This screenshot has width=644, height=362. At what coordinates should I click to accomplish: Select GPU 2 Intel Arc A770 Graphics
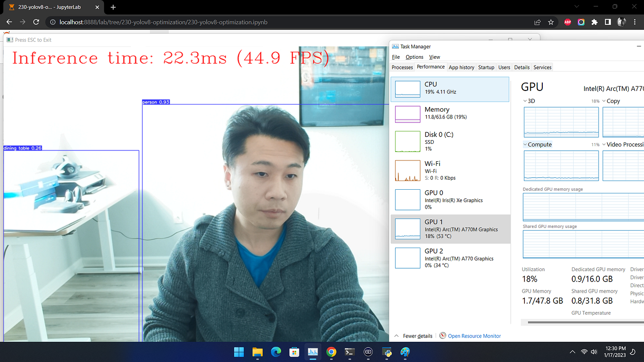coord(450,258)
